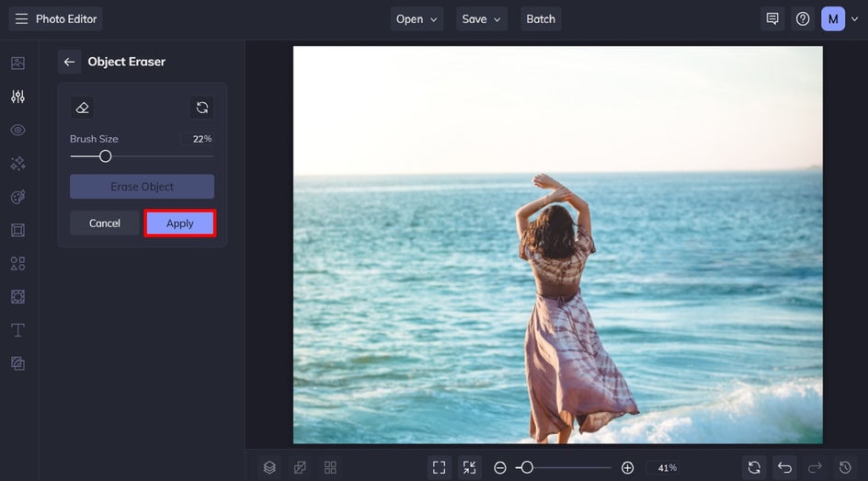Image resolution: width=868 pixels, height=481 pixels.
Task: Open the account menu chevron beside avatar
Action: (x=855, y=18)
